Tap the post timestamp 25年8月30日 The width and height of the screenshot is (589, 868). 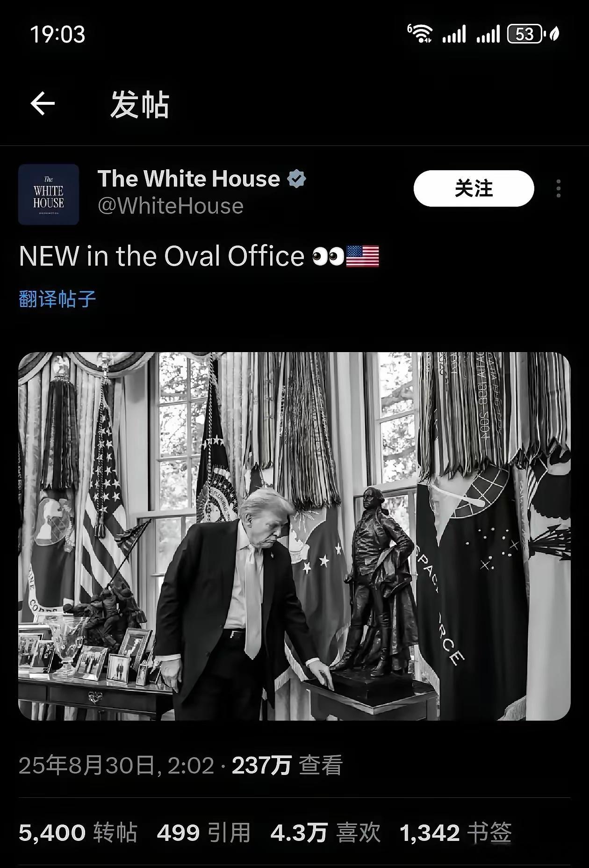click(116, 766)
